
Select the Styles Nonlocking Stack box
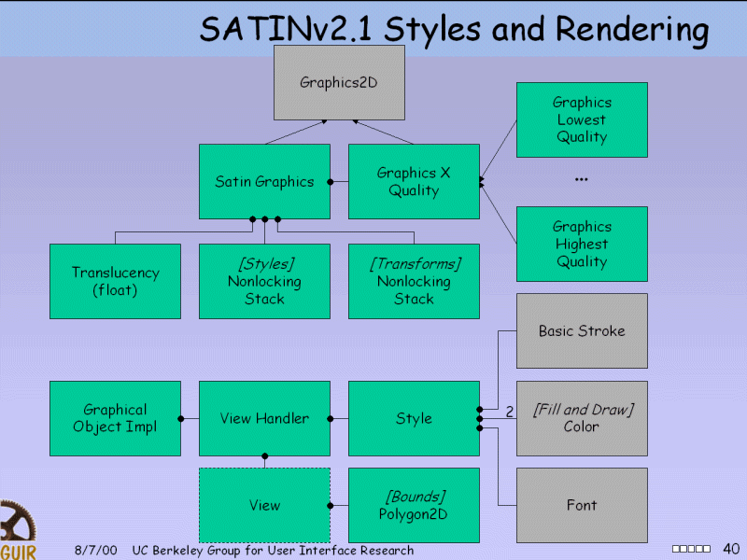tap(264, 281)
